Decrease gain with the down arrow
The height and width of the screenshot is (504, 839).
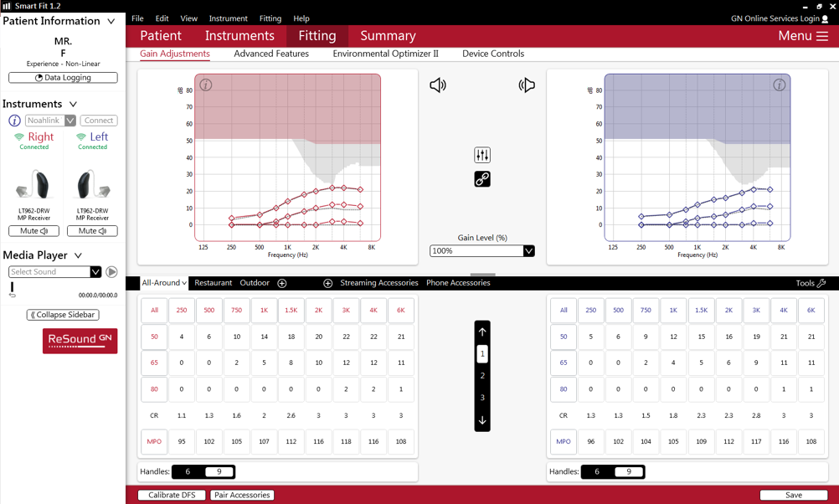point(482,420)
